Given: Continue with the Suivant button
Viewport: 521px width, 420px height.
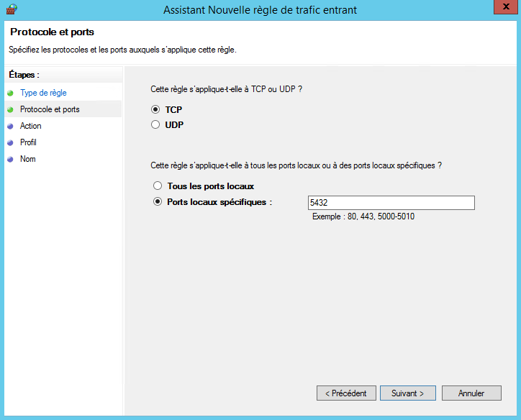Looking at the screenshot, I should (407, 393).
